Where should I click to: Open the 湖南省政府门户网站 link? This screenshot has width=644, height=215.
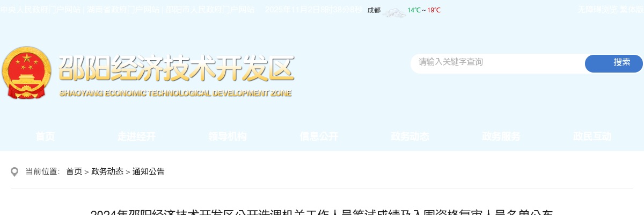click(123, 10)
